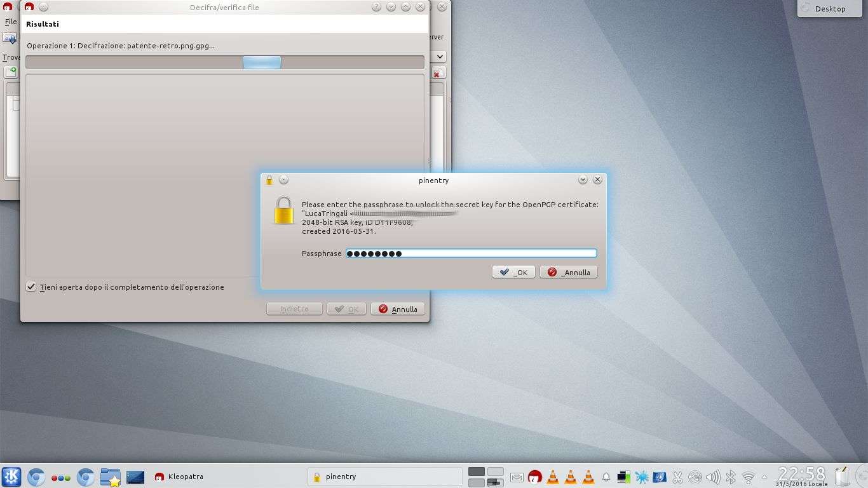The image size is (868, 488).
Task: Click OK in the pinentry dialog
Action: point(513,272)
